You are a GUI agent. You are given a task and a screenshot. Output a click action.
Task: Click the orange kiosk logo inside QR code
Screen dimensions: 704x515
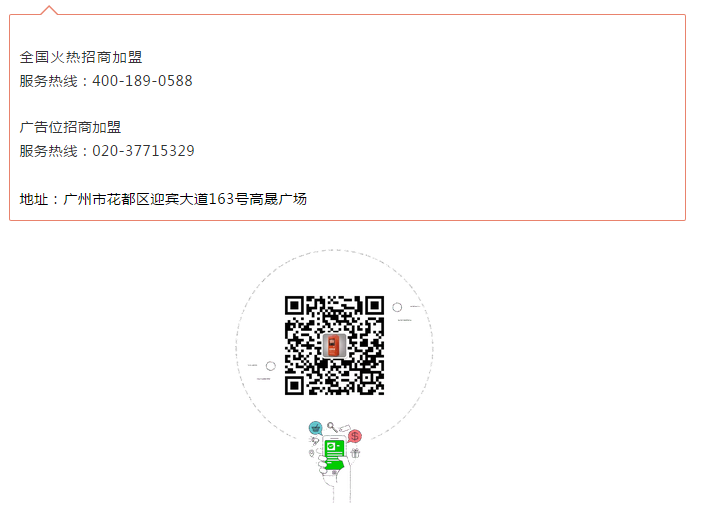click(334, 345)
